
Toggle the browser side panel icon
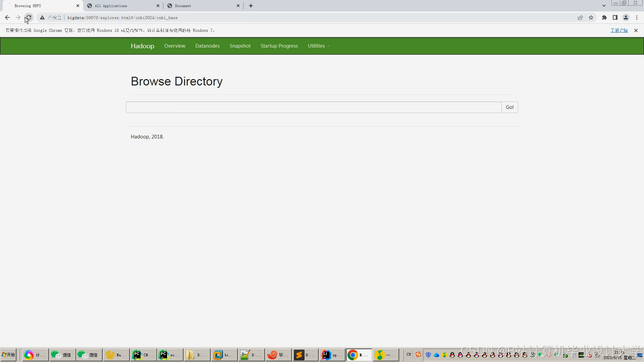pos(615,17)
